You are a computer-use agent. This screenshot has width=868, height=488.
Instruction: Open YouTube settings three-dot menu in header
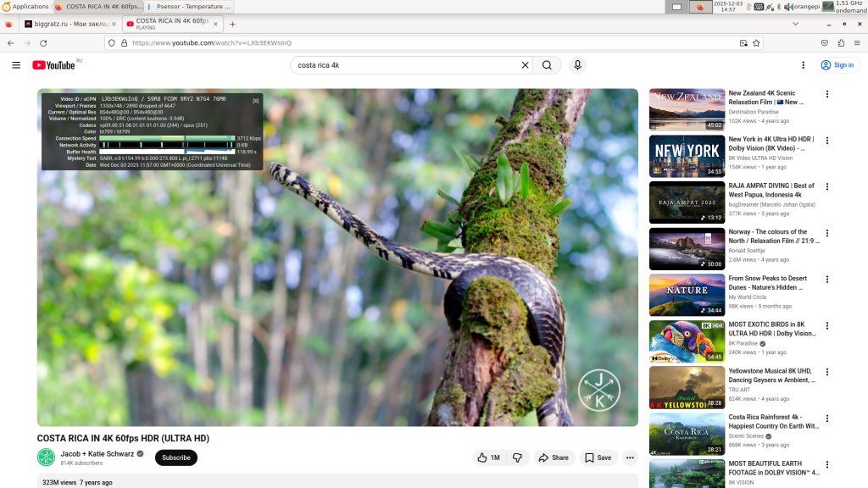[804, 65]
